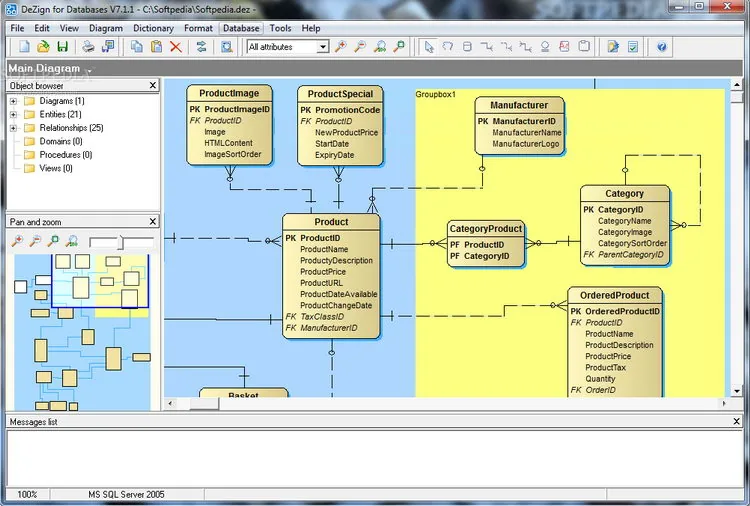Click the Copy toolbar icon
The image size is (750, 506).
pos(137,47)
